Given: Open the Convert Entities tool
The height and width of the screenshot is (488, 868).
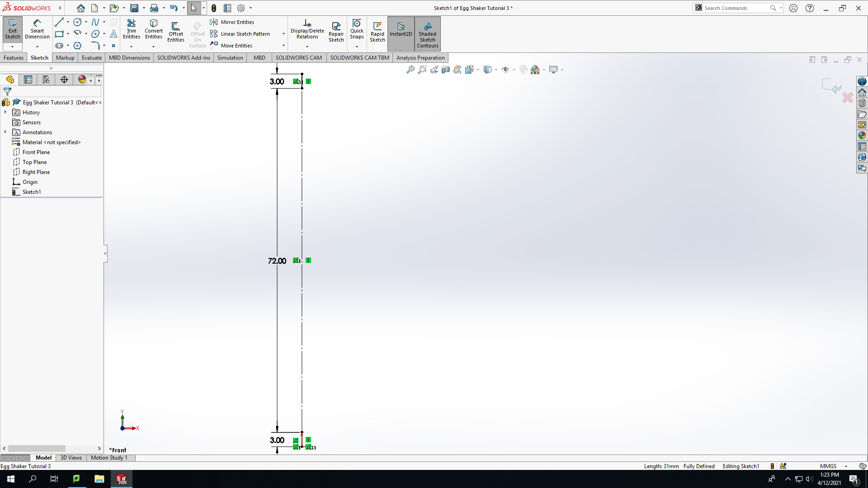Looking at the screenshot, I should (154, 29).
